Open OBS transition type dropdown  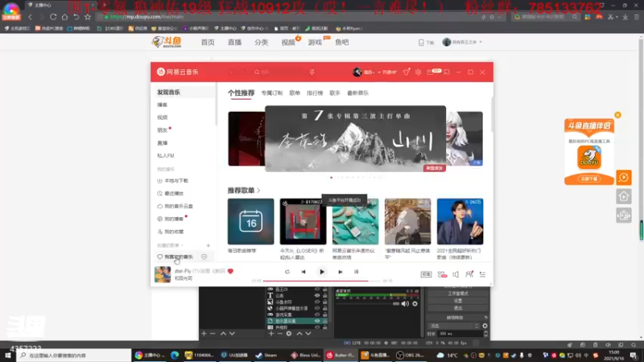[x=453, y=326]
